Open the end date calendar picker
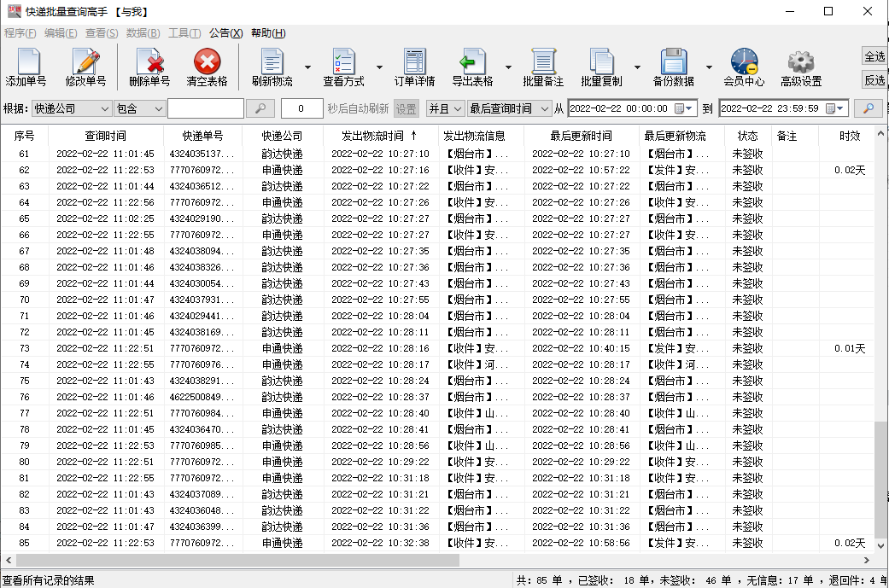Viewport: 889px width, 588px height. coord(835,108)
